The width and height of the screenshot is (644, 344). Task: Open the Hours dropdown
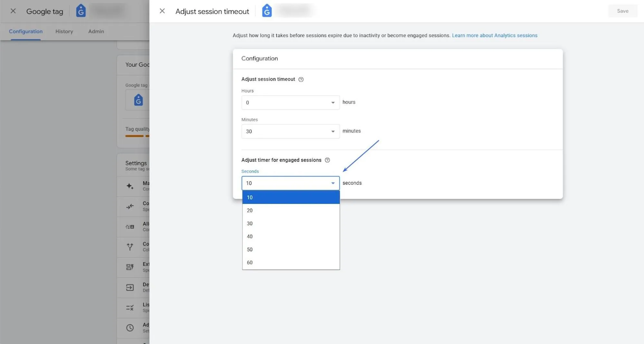coord(290,103)
